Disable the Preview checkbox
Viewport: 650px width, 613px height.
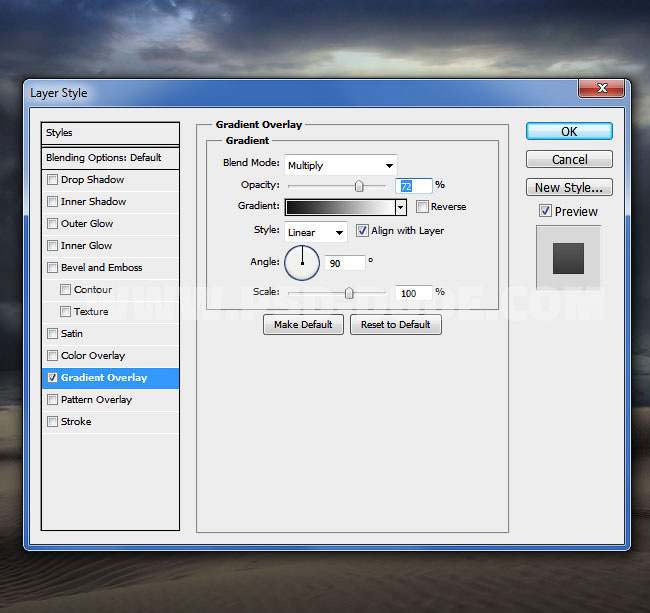[x=545, y=211]
